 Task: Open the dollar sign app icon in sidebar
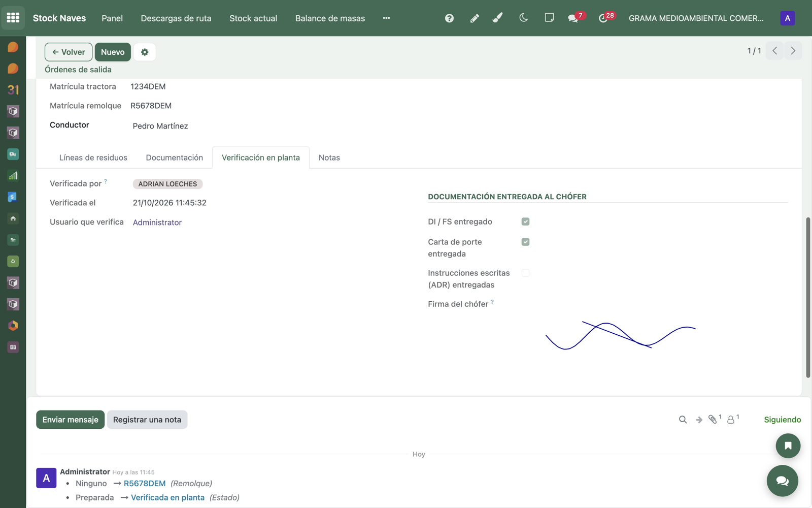[x=13, y=197]
